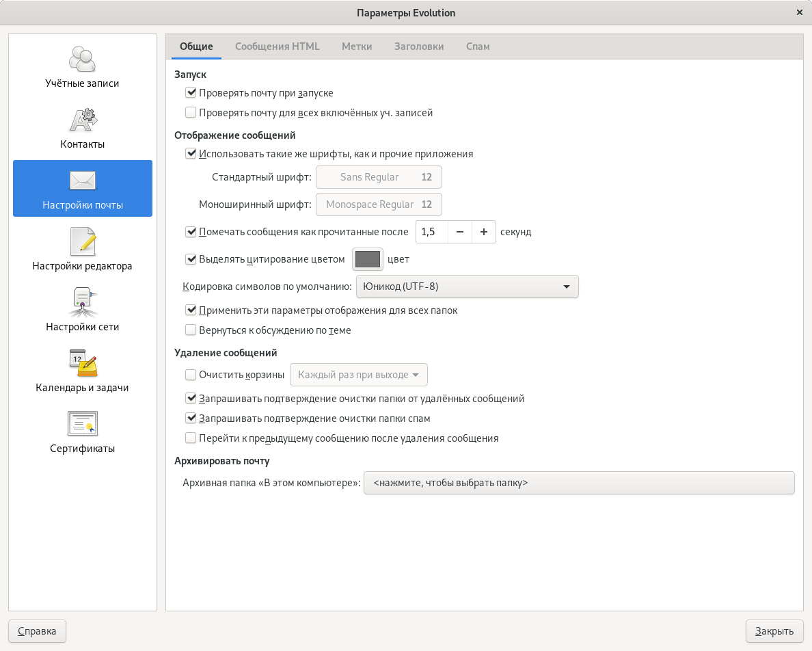Open the Заголовки tab
The width and height of the screenshot is (812, 651).
click(419, 46)
